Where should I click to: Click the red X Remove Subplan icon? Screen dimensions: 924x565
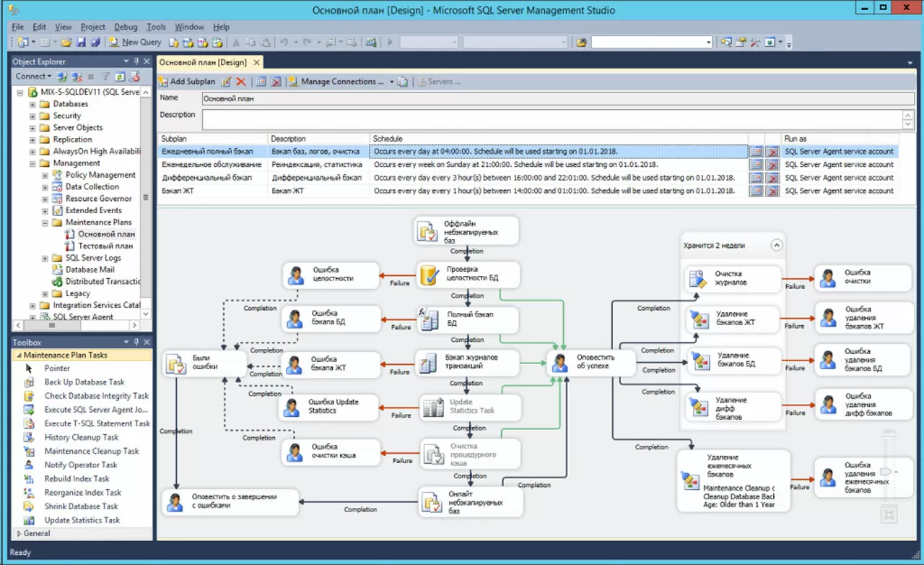pos(241,82)
